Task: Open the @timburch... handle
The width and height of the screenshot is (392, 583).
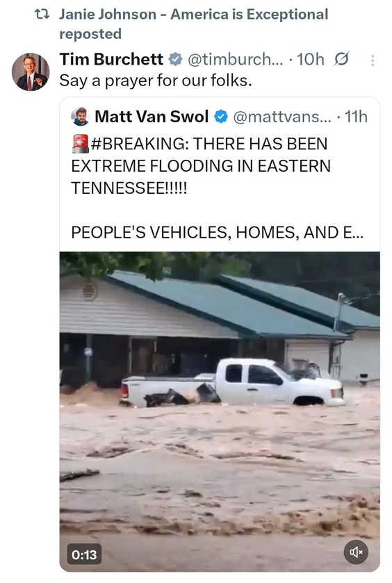Action: point(235,60)
